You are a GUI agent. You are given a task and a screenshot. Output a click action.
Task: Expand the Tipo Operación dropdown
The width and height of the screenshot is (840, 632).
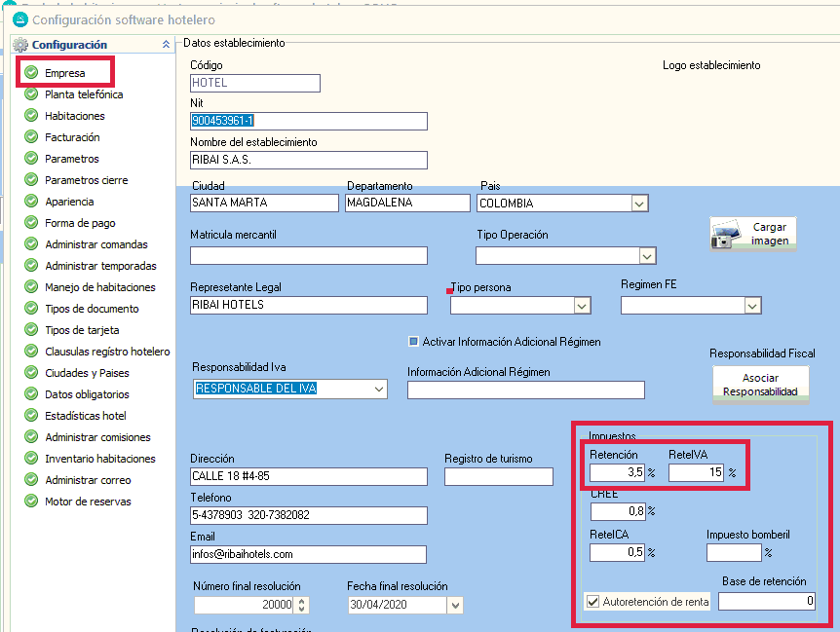pyautogui.click(x=647, y=255)
